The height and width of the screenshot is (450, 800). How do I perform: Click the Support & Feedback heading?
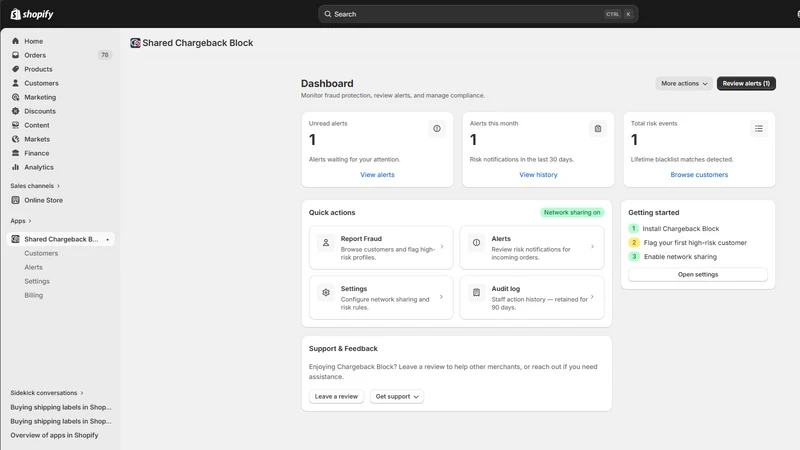pyautogui.click(x=343, y=348)
